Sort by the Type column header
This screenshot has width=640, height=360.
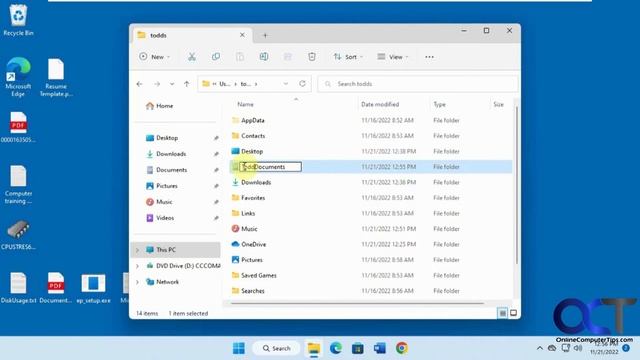pos(439,104)
